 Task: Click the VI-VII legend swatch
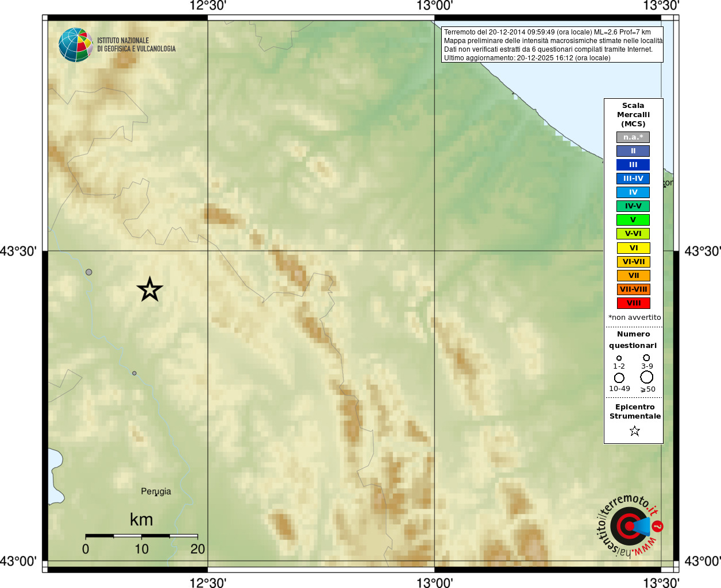tap(634, 262)
